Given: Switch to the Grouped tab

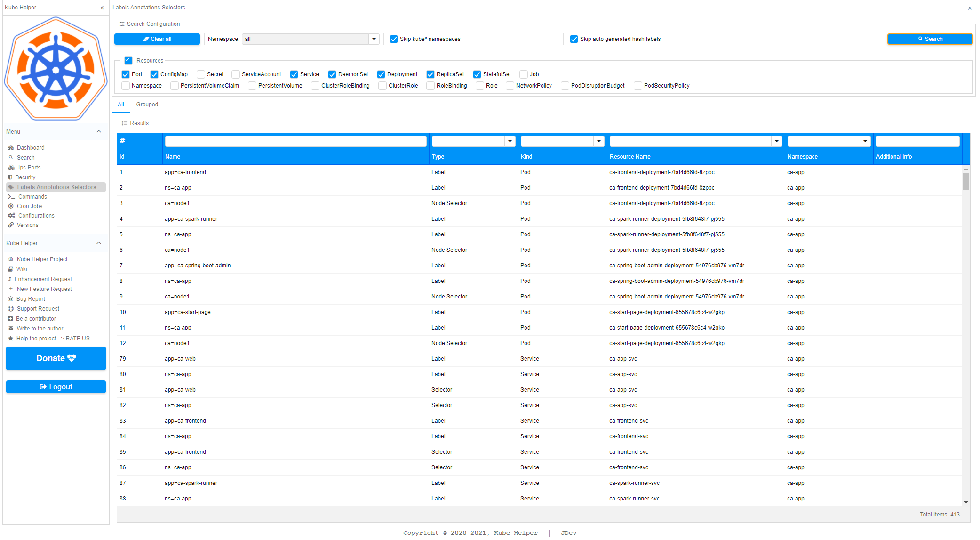Looking at the screenshot, I should pyautogui.click(x=147, y=105).
